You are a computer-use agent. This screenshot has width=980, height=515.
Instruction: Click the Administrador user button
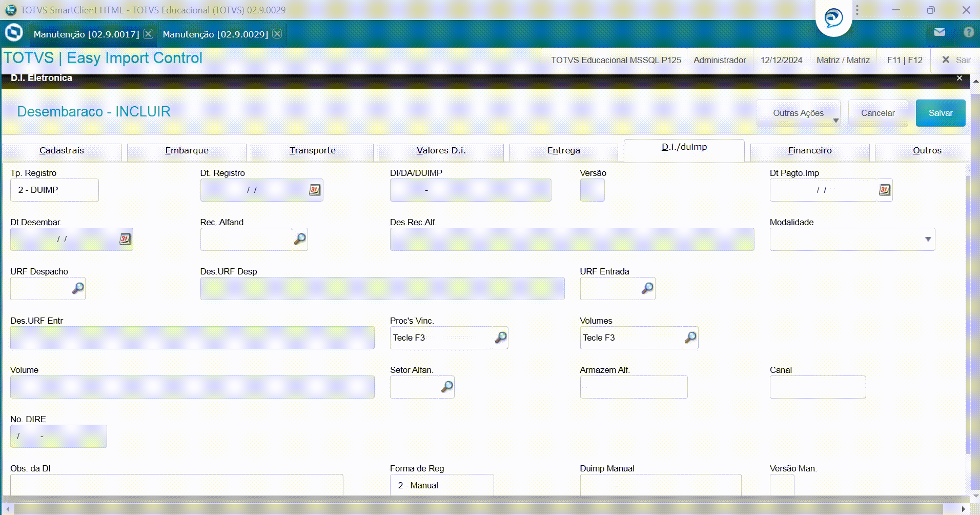[720, 60]
